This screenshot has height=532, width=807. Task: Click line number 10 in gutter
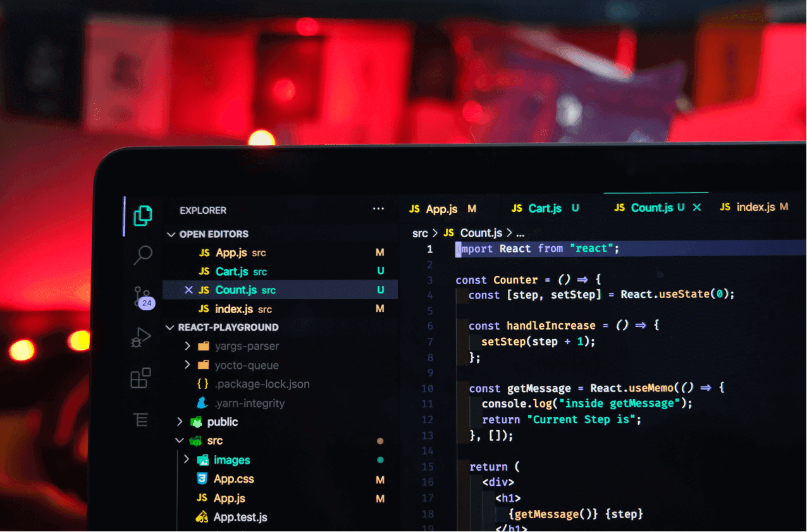pos(427,388)
